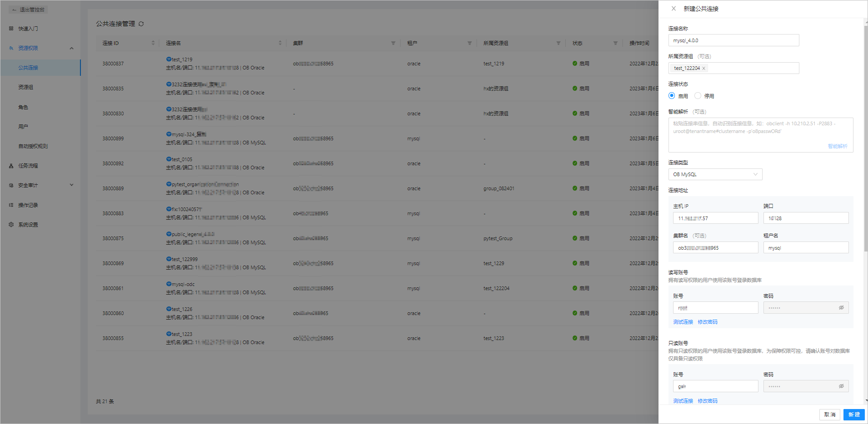Click the 退出管控台 button
Viewport: 868px width, 424px height.
28,10
